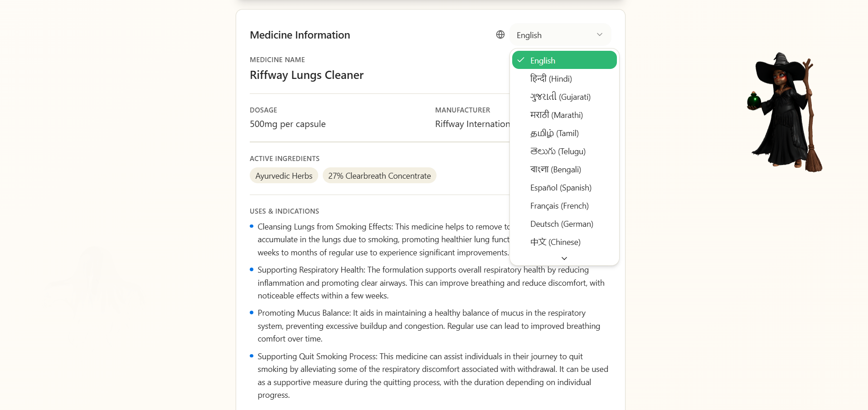Select Español (Spanish) option

pos(561,188)
